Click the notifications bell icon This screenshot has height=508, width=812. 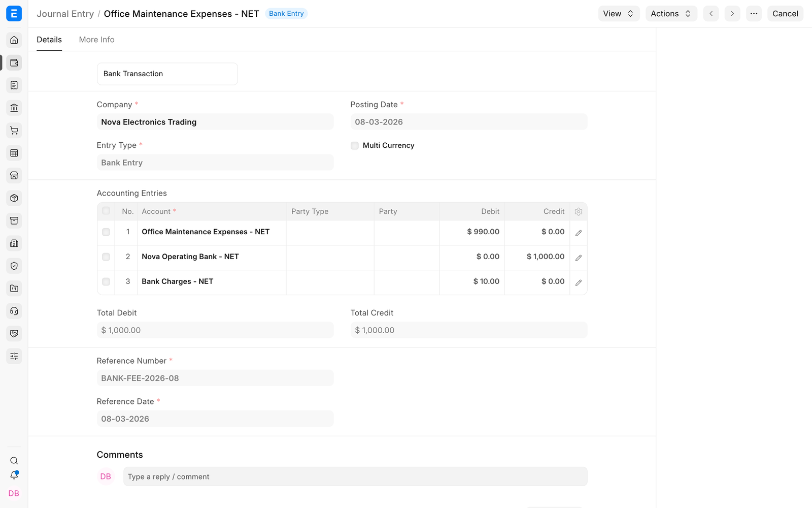click(14, 475)
